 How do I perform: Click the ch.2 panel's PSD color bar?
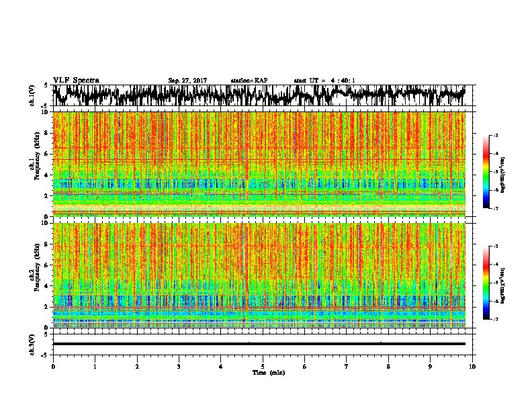coord(486,283)
